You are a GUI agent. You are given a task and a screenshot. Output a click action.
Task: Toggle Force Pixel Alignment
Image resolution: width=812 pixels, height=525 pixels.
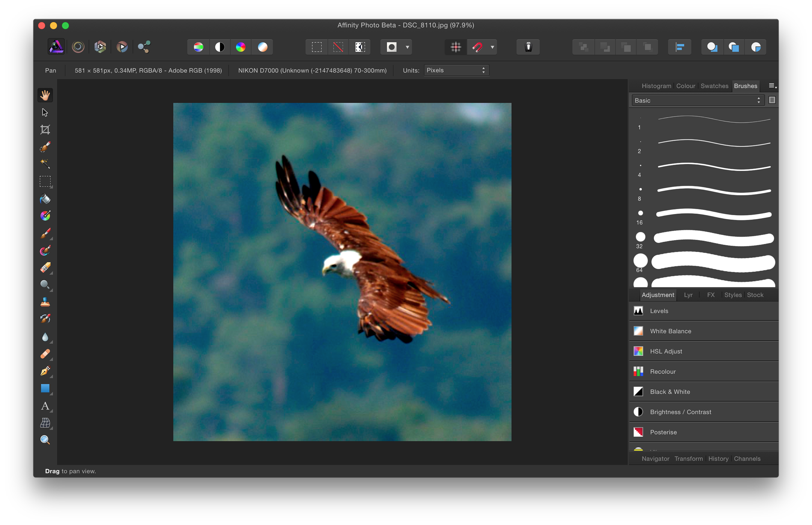pos(456,47)
